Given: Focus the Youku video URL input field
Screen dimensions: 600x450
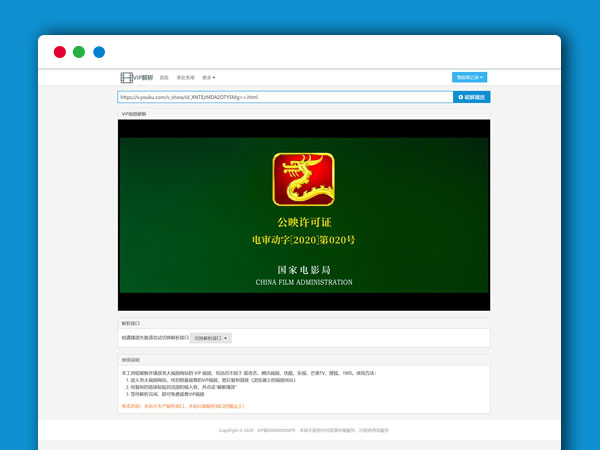Looking at the screenshot, I should [x=285, y=97].
